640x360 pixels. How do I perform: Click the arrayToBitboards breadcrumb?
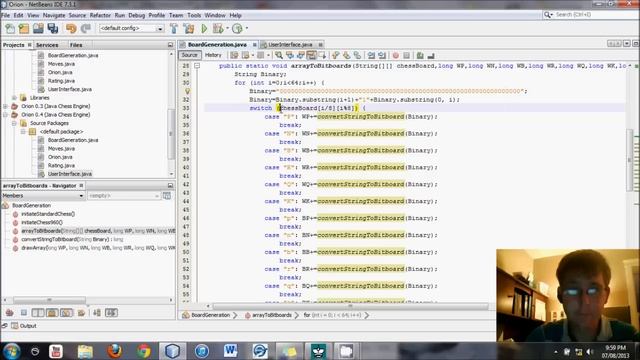[271, 315]
